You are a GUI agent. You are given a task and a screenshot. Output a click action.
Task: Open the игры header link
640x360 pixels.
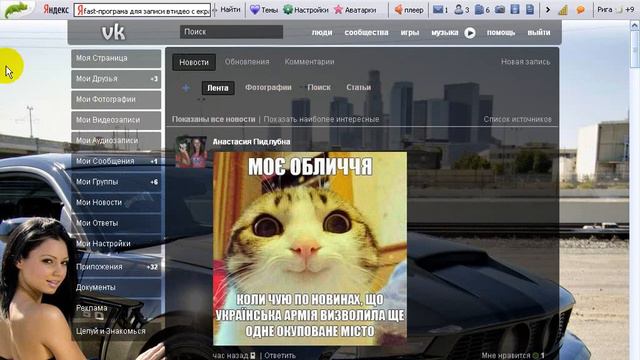pos(410,33)
